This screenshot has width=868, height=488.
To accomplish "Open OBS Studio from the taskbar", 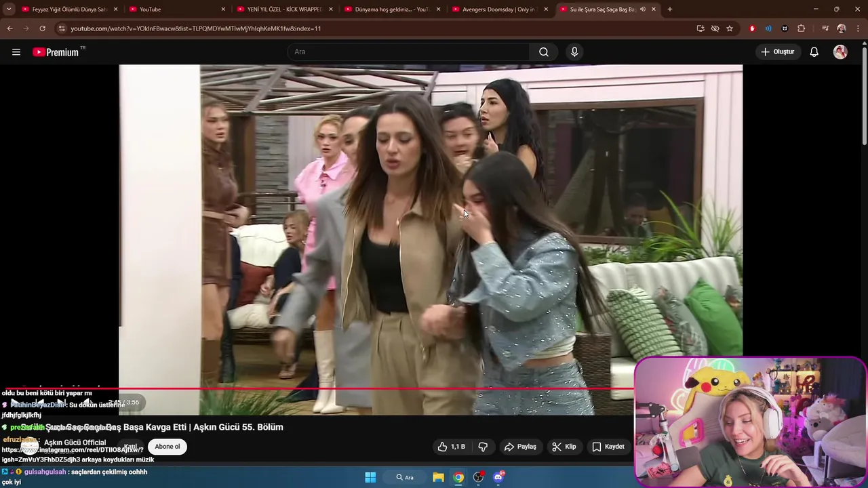I will tap(479, 477).
